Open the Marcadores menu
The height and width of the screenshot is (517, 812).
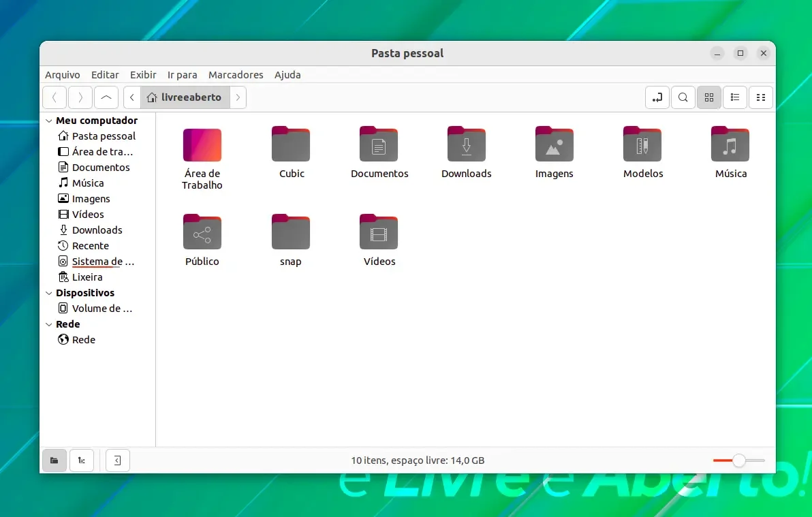click(236, 75)
